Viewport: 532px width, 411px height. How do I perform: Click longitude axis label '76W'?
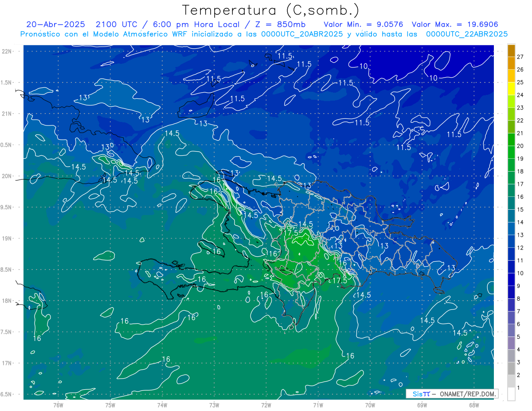(59, 405)
